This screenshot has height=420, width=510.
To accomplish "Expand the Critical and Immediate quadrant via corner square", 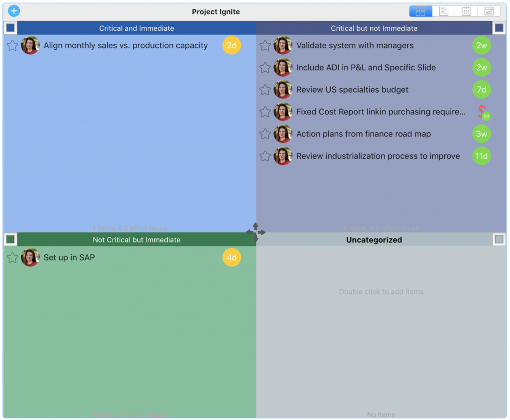I will (x=10, y=28).
